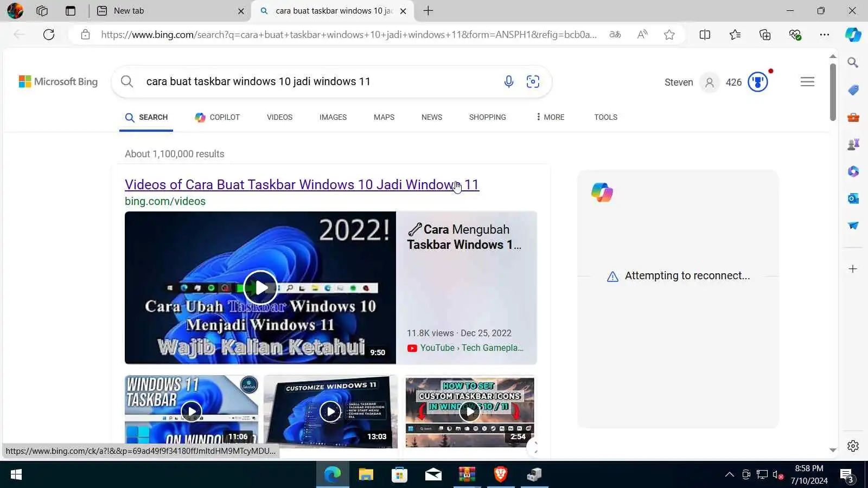Show hidden system tray icons chevron

click(x=730, y=475)
